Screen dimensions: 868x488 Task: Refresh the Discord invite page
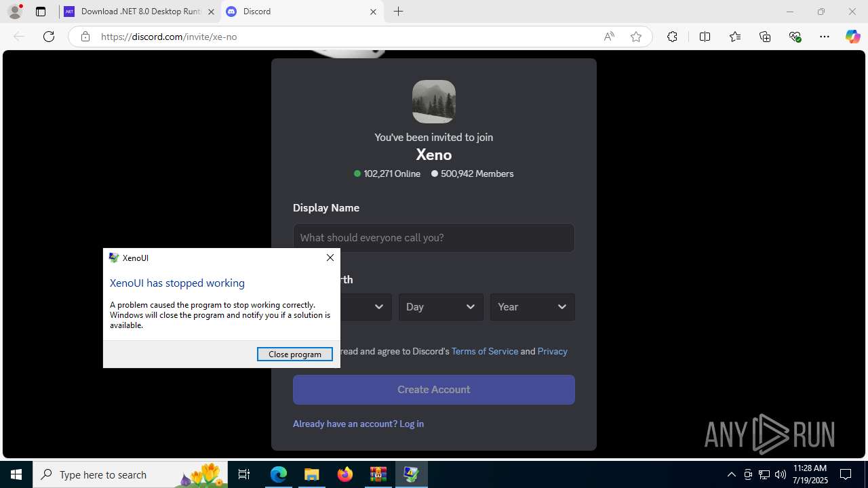click(x=49, y=37)
